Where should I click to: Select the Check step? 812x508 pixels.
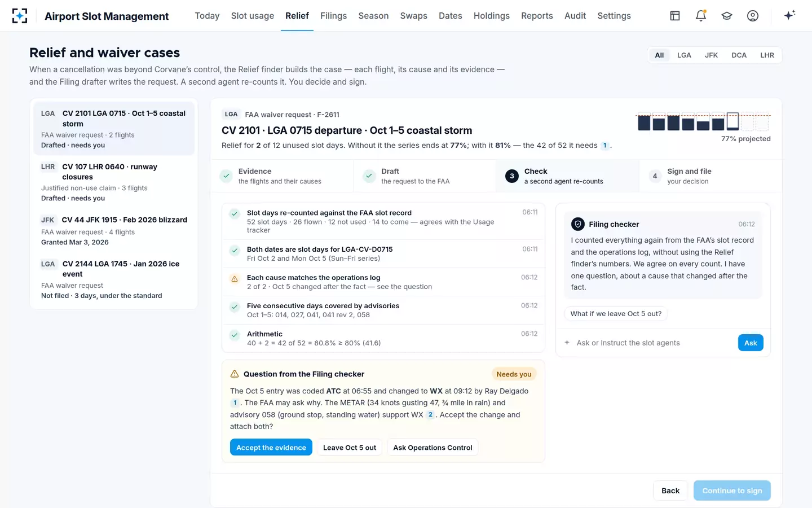click(567, 176)
